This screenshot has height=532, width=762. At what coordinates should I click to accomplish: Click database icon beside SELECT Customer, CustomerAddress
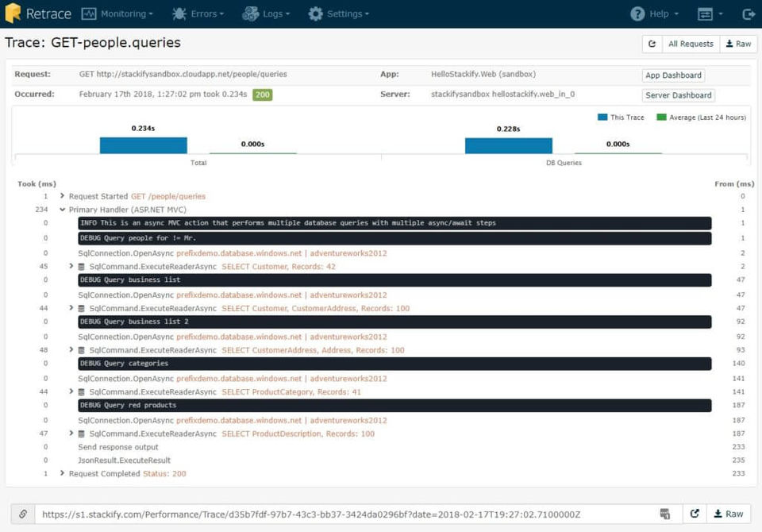(x=82, y=309)
